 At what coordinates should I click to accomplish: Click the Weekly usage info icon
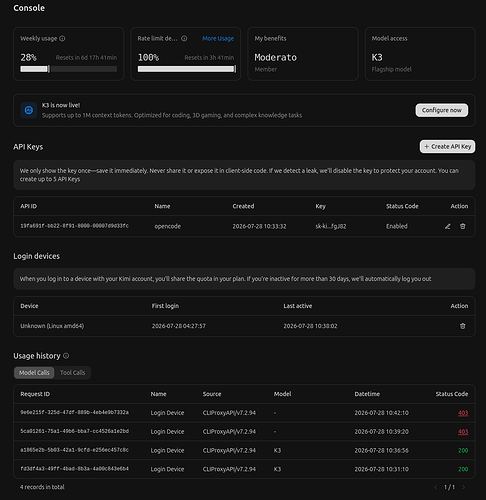[x=62, y=39]
